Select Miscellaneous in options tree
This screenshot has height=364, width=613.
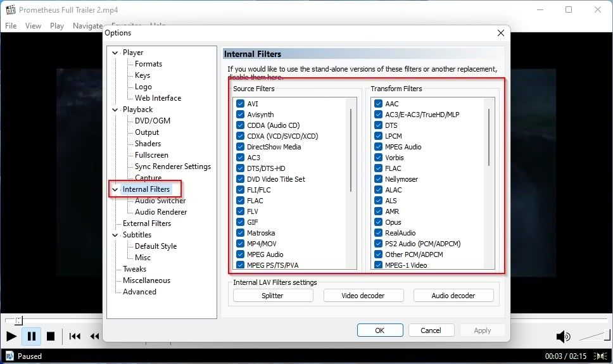pyautogui.click(x=147, y=280)
